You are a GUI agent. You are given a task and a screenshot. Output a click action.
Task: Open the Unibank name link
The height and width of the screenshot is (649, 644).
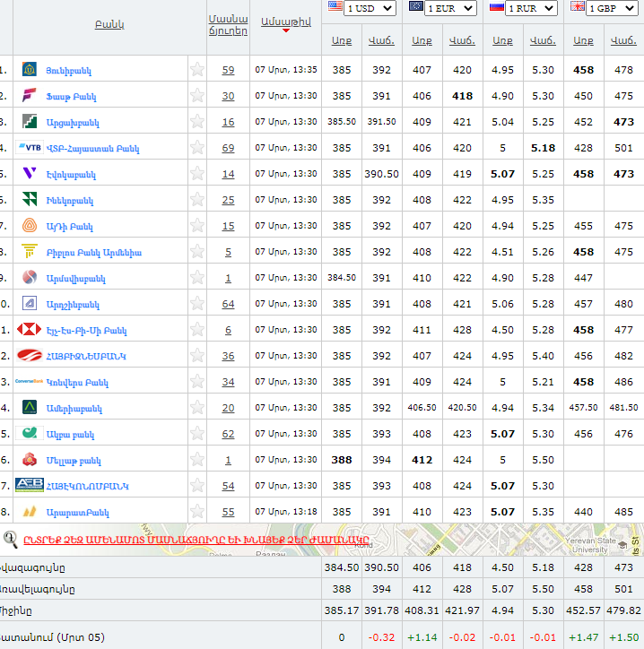[68, 70]
